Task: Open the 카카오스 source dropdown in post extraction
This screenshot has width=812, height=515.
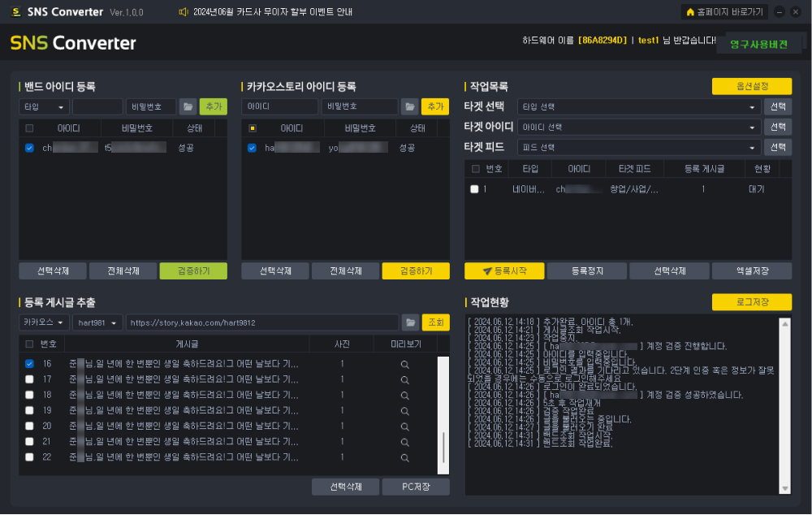Action: click(44, 322)
